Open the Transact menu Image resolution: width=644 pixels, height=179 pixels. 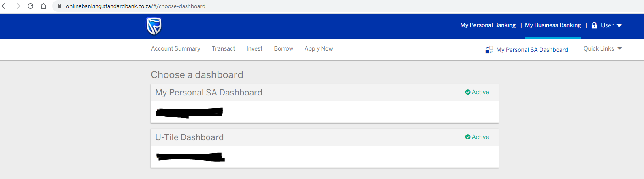pyautogui.click(x=223, y=48)
